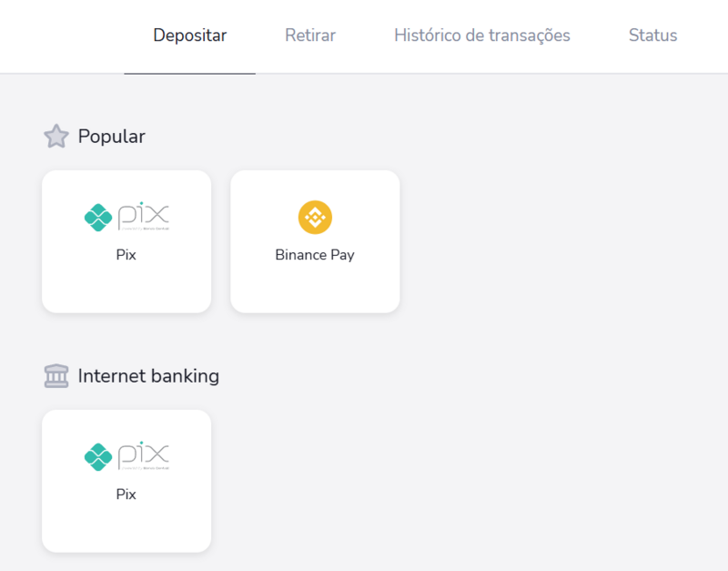Select Pix under Internet banking
The height and width of the screenshot is (571, 728).
(x=126, y=481)
